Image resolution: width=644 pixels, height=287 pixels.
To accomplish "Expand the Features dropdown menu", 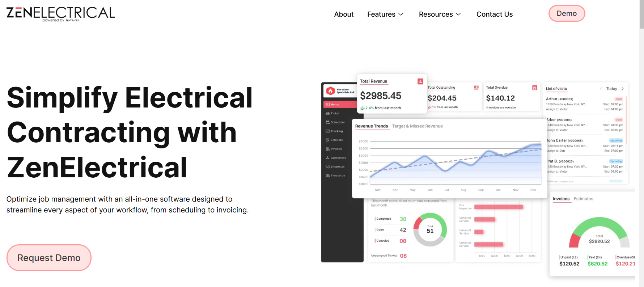I will [x=385, y=14].
